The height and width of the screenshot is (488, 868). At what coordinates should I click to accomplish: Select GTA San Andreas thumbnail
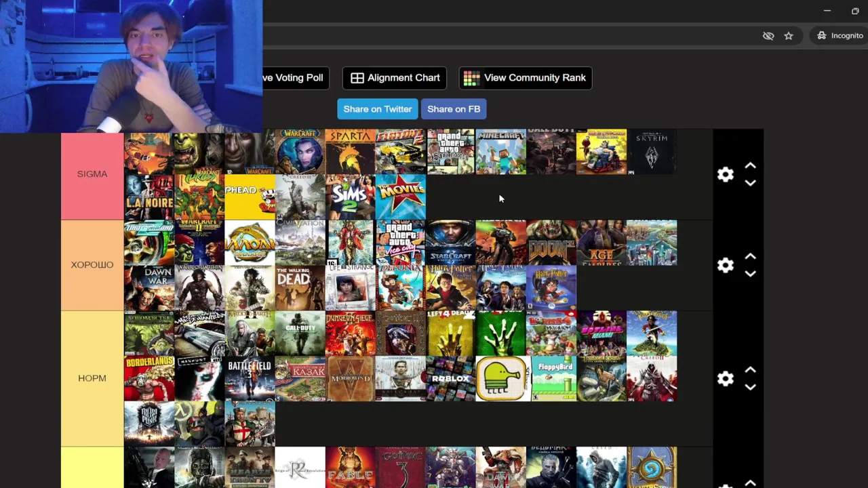(x=451, y=152)
